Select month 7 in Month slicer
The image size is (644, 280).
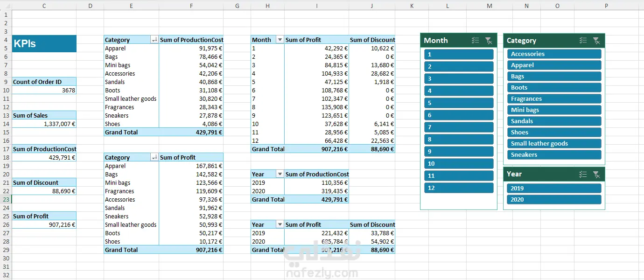459,127
